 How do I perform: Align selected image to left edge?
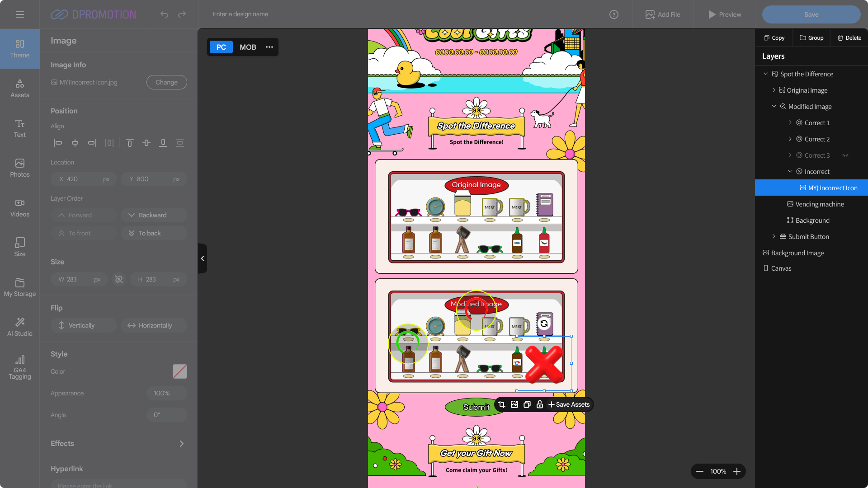tap(58, 143)
